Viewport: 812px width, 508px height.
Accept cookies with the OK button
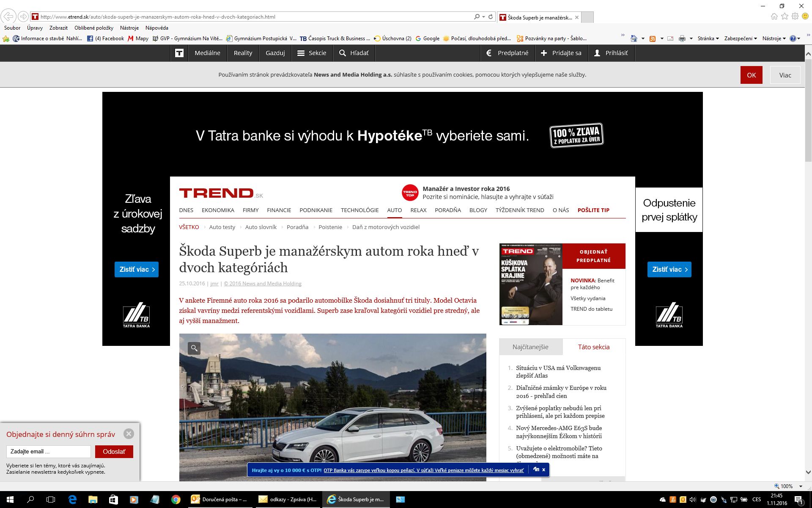coord(752,75)
